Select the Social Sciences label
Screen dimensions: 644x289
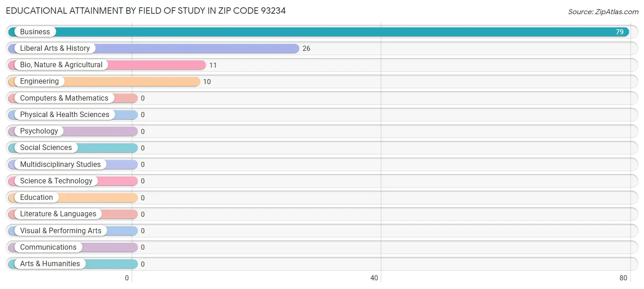pyautogui.click(x=46, y=148)
